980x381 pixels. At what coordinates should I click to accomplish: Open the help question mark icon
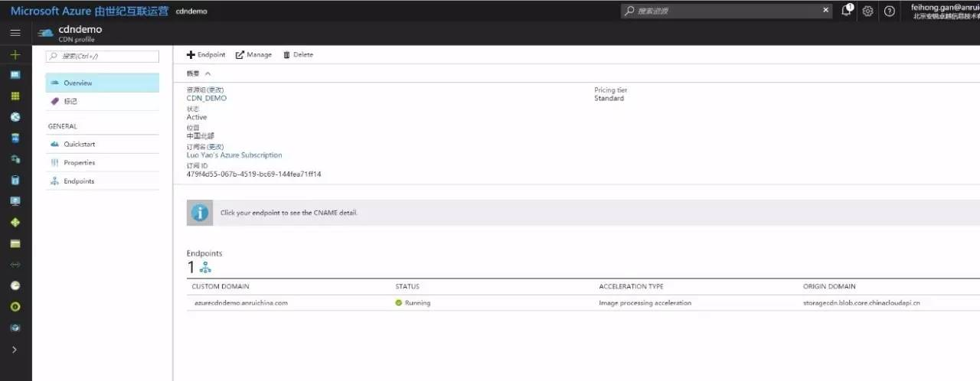point(889,11)
